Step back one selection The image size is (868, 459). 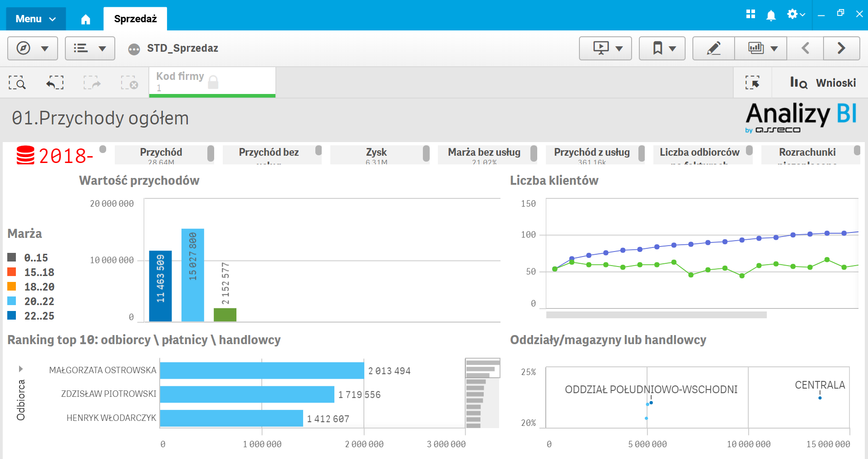[55, 83]
